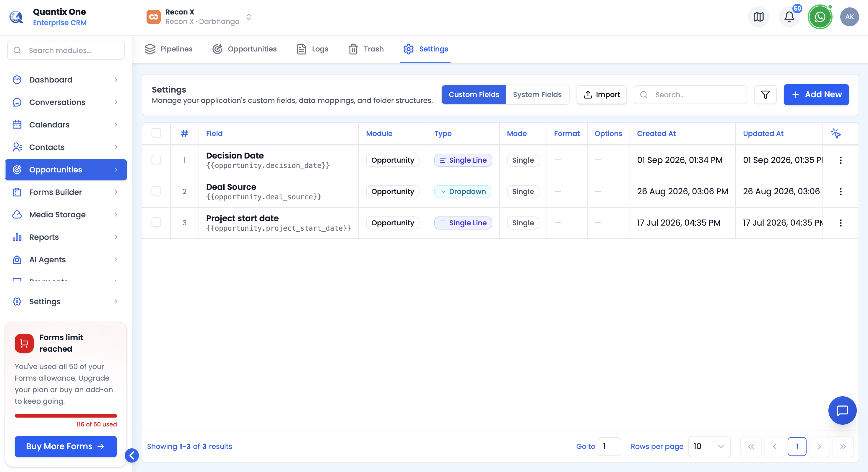Collapse sidebar with blue arrow button
Screen dimensions: 868x472
click(132, 455)
